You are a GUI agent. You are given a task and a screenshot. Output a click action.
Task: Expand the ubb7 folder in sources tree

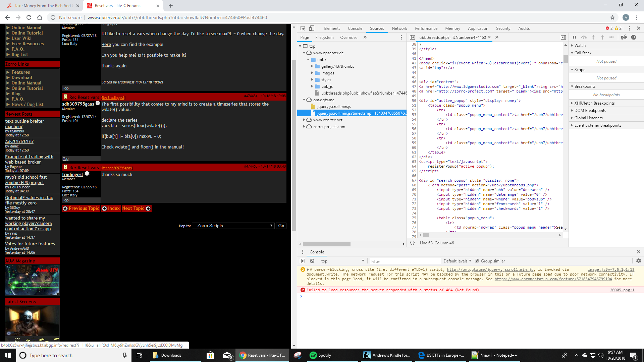(307, 59)
